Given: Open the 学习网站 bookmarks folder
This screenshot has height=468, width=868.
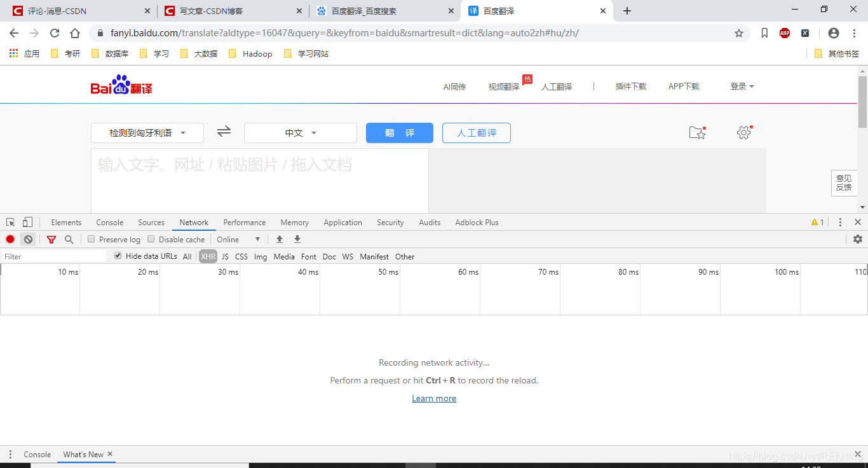Looking at the screenshot, I should [x=306, y=53].
